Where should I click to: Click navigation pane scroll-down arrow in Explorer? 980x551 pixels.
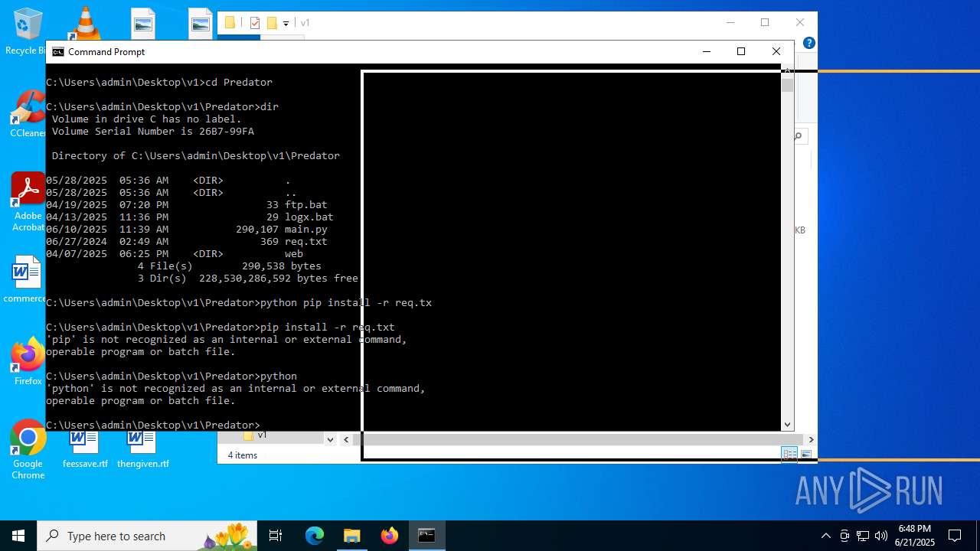point(330,439)
